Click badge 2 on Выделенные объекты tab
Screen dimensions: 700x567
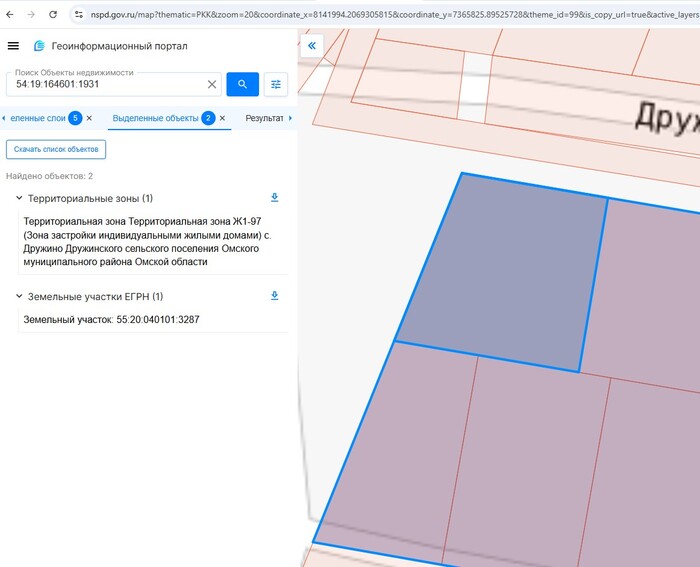[208, 118]
